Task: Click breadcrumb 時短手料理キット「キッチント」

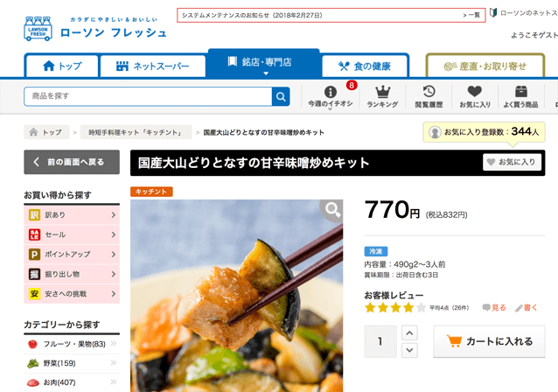Action: point(136,132)
